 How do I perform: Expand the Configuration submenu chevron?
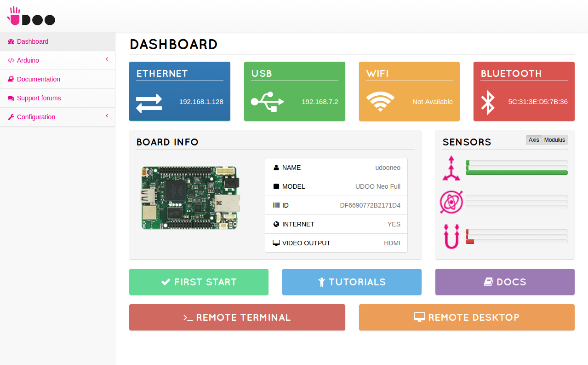tap(107, 116)
